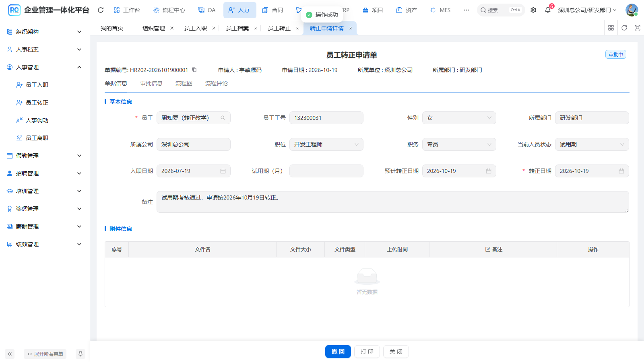This screenshot has width=644, height=362.
Task: Click the refresh icon next to platform title
Action: [101, 10]
